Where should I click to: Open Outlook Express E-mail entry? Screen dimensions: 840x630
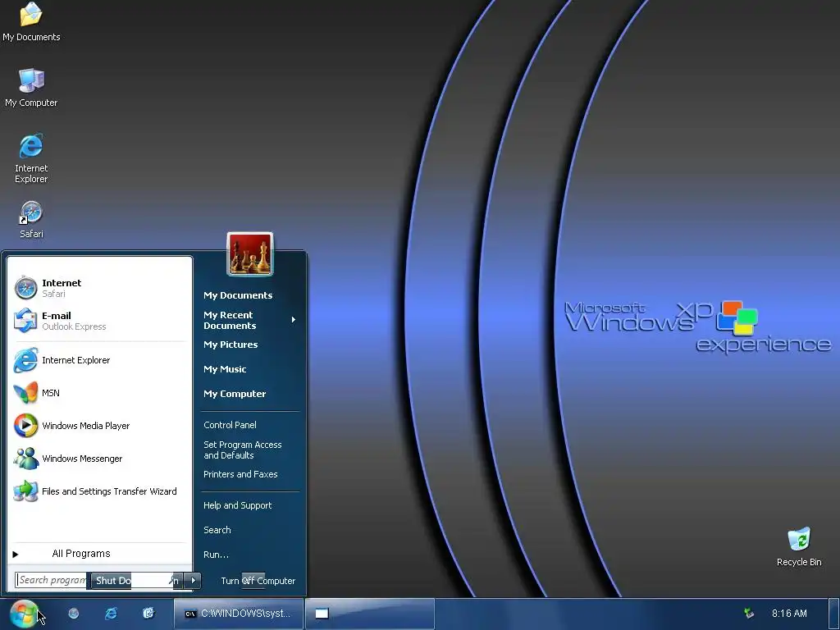click(99, 321)
